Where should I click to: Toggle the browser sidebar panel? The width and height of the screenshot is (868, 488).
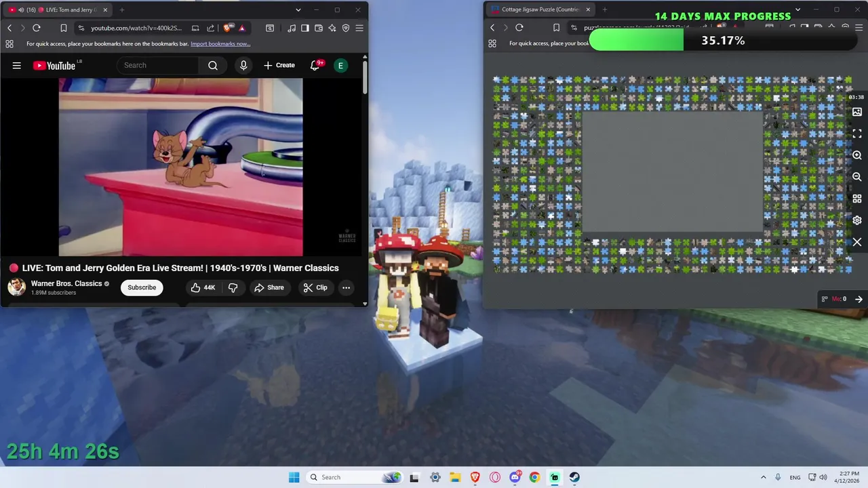305,28
